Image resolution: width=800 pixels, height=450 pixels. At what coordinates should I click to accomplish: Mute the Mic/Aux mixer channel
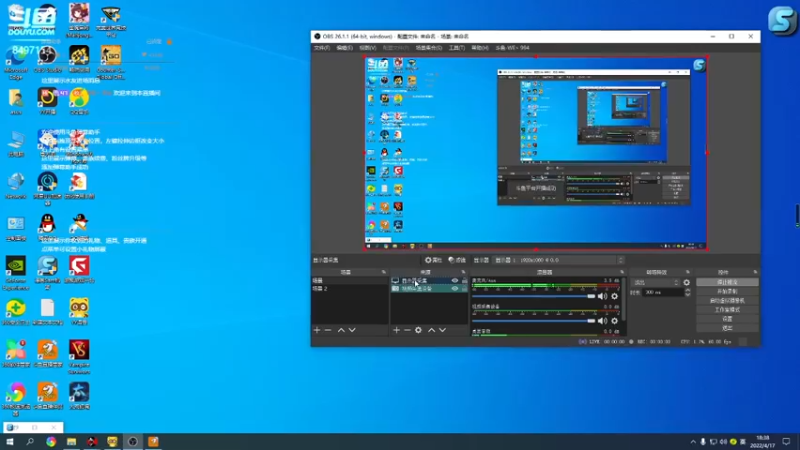[x=603, y=296]
